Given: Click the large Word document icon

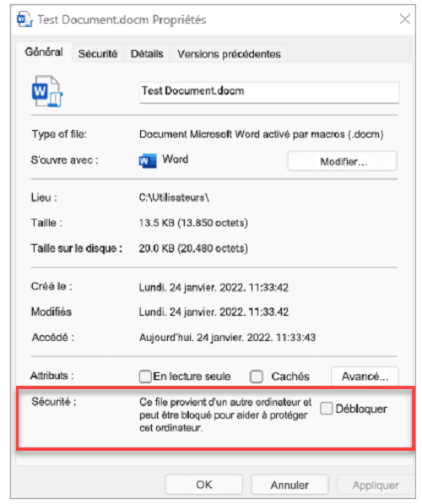Looking at the screenshot, I should click(47, 91).
